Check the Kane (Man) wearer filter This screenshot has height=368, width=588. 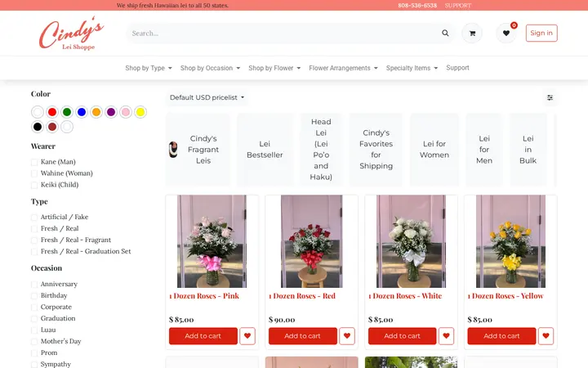click(x=34, y=162)
